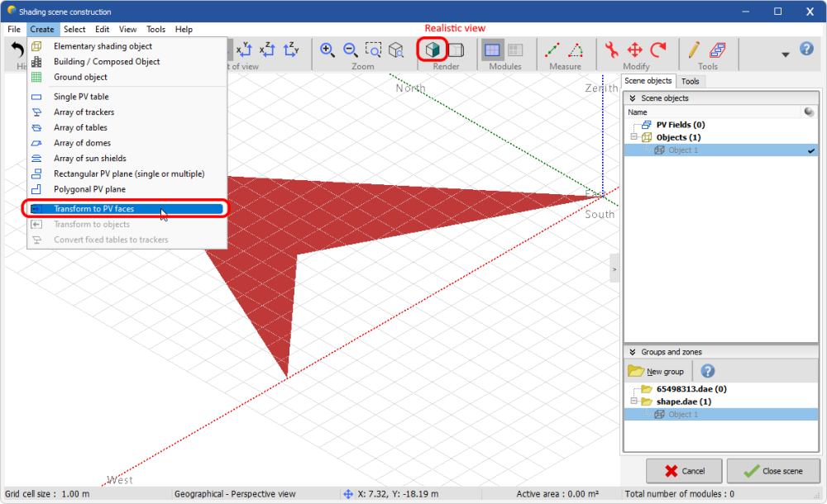
Task: Select the Move object cross-arrows icon
Action: click(635, 50)
